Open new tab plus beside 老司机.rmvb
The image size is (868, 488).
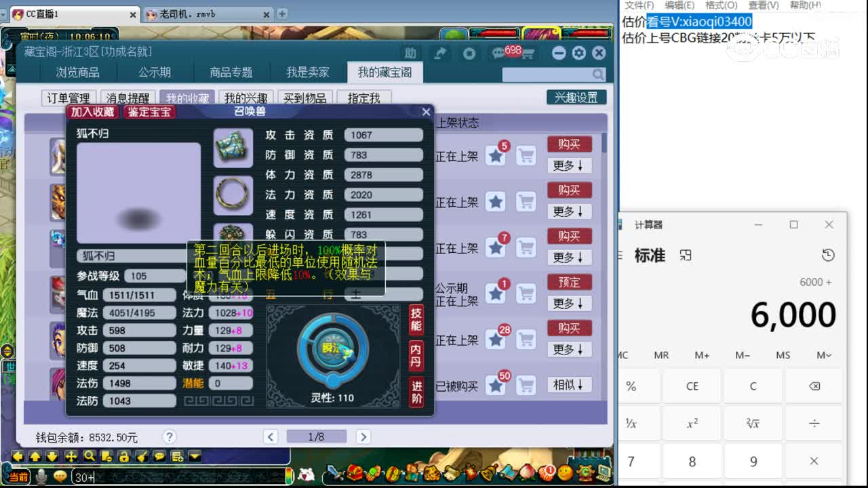[x=282, y=14]
